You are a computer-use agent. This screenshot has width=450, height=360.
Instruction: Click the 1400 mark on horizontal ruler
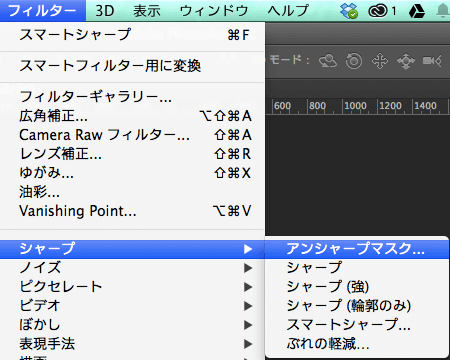click(x=425, y=106)
